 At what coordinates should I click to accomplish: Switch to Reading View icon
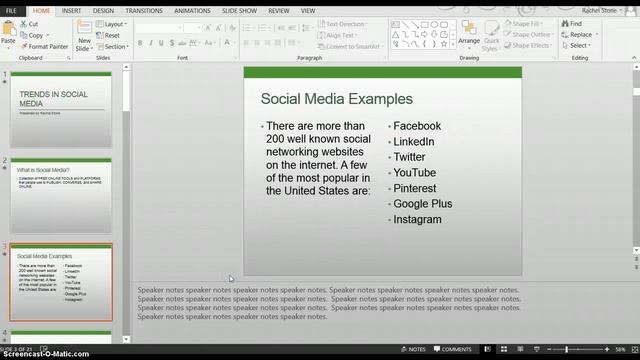click(x=520, y=349)
